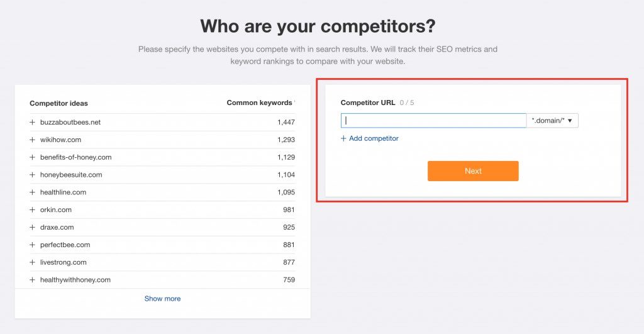Select the perfectbee.com competitor name
Screen dimensions: 644x334
click(x=65, y=245)
